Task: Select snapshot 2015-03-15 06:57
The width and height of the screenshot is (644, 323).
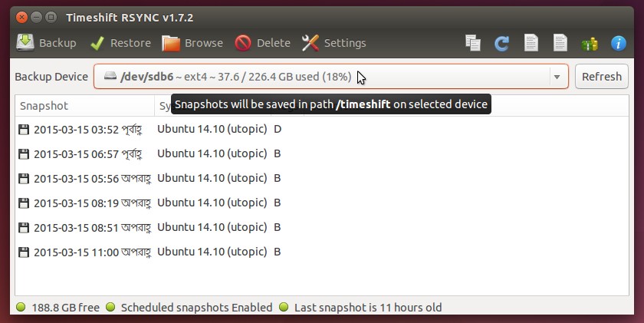Action: pyautogui.click(x=322, y=153)
